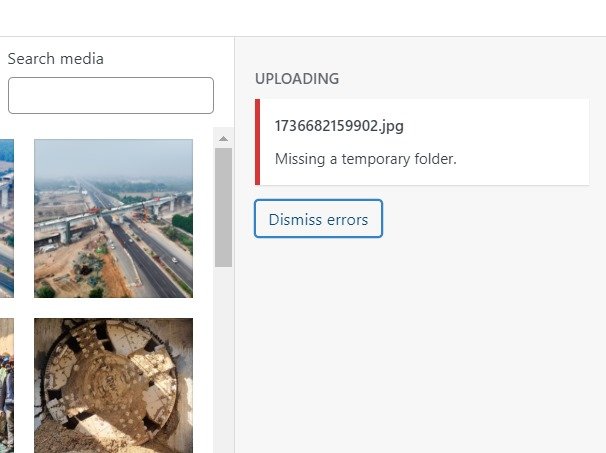This screenshot has width=606, height=453.
Task: Click the blank white header bar above panels
Action: [303, 18]
